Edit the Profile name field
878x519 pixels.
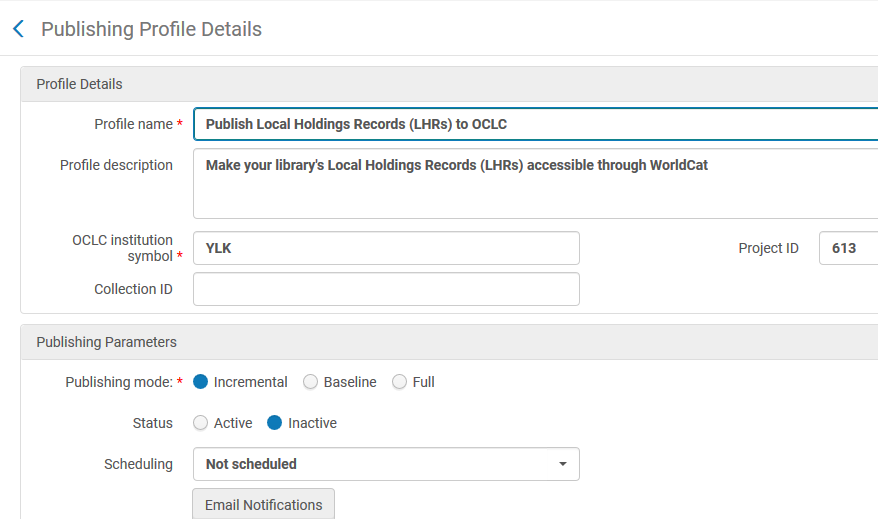[535, 124]
